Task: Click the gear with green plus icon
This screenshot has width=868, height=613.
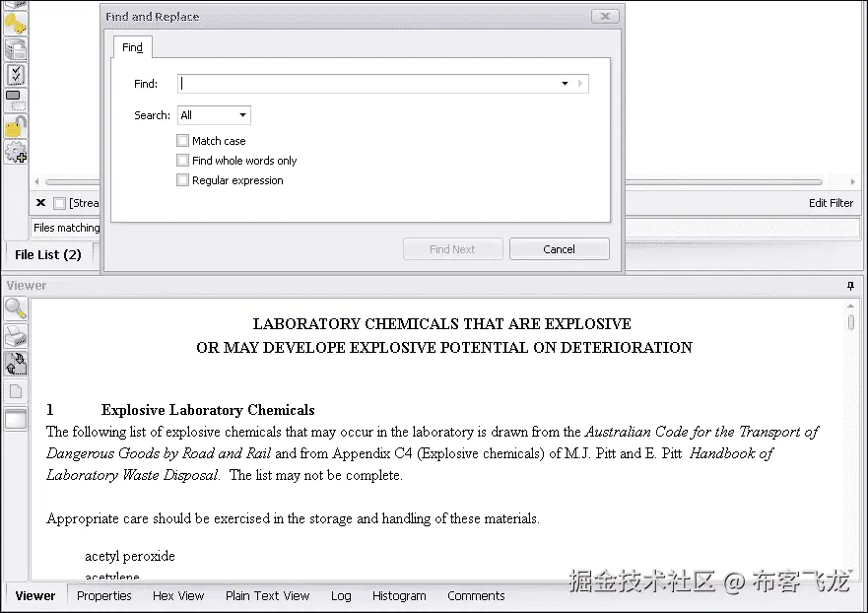Action: (16, 152)
